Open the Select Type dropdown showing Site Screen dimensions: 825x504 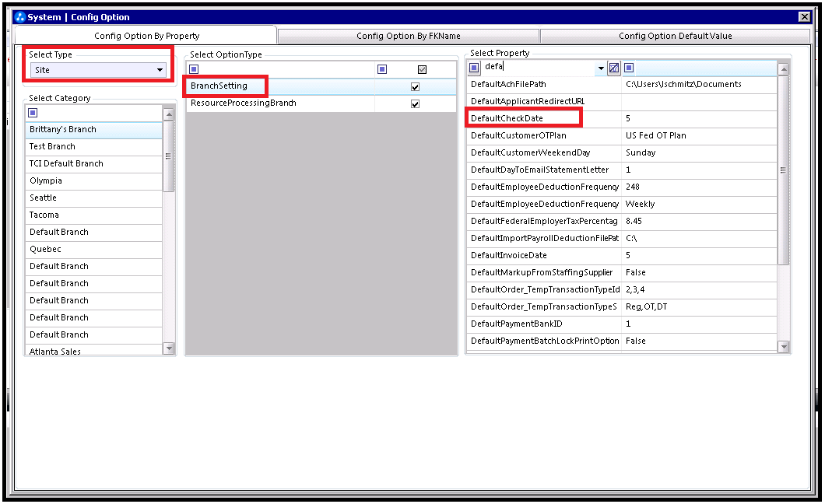point(98,70)
